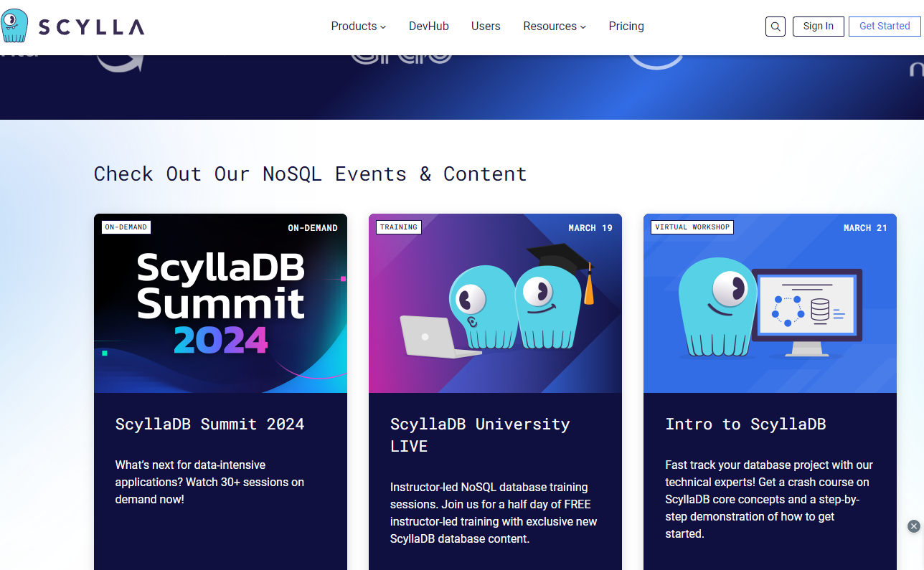This screenshot has width=924, height=570.
Task: Click the Fast track your database project text
Action: click(769, 499)
